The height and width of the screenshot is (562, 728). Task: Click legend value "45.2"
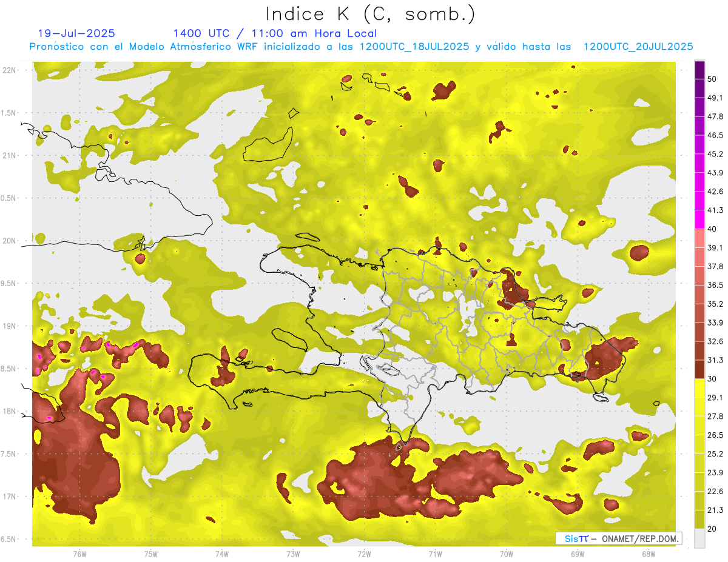coord(715,154)
